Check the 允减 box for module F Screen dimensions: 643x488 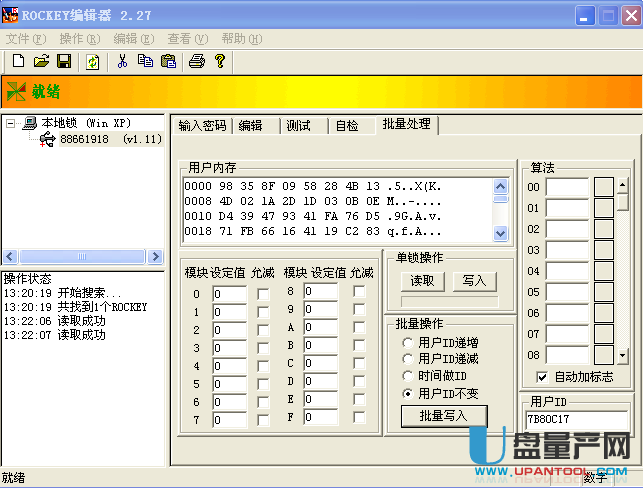(x=359, y=417)
